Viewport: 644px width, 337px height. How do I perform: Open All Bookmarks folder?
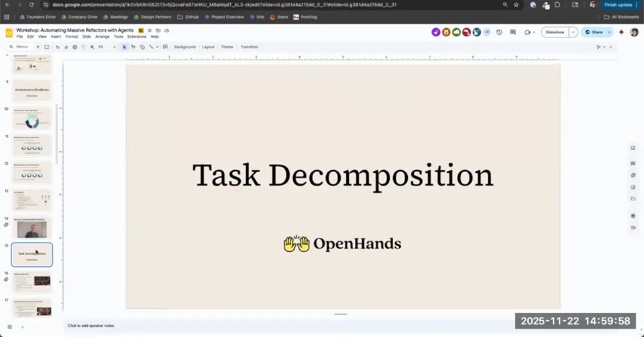(621, 17)
